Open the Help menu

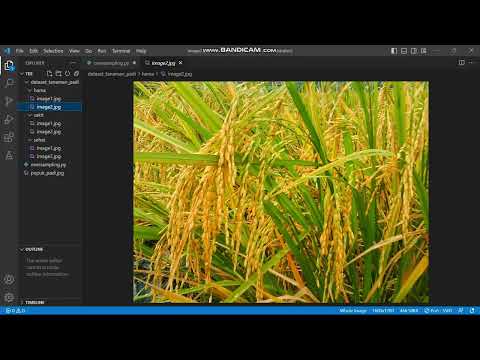coord(141,51)
